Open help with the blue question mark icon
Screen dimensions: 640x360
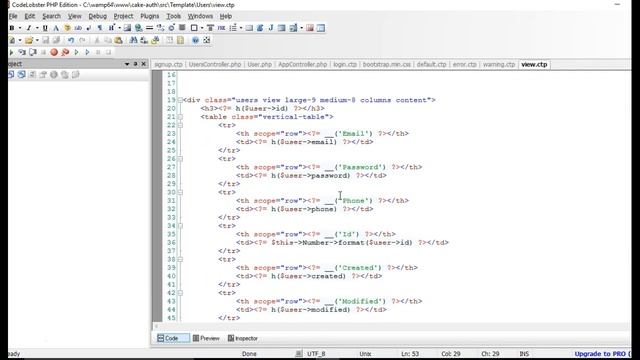click(196, 40)
